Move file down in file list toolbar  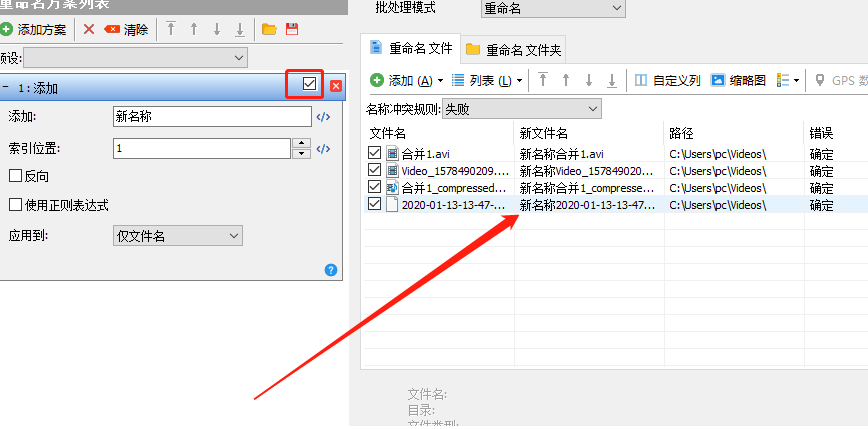(x=589, y=80)
